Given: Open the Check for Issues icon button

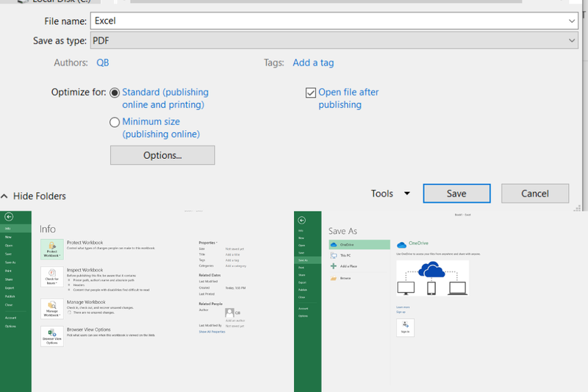Looking at the screenshot, I should [x=52, y=277].
